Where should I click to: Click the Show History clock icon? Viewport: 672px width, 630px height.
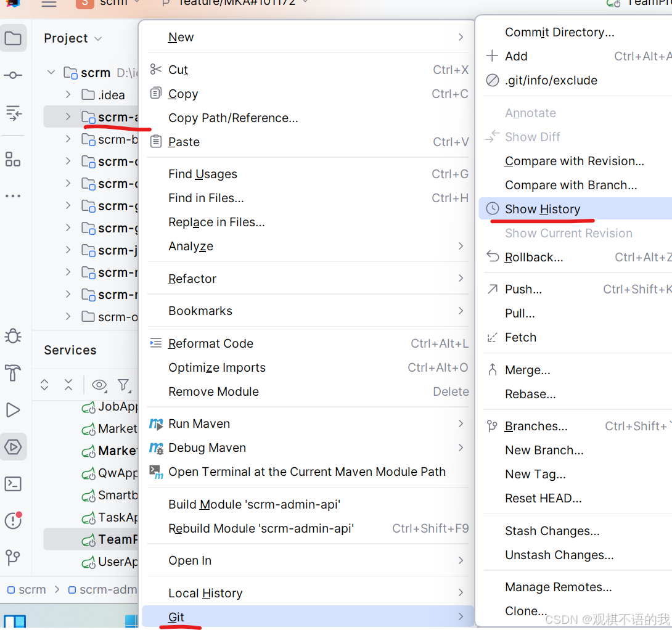pyautogui.click(x=493, y=209)
